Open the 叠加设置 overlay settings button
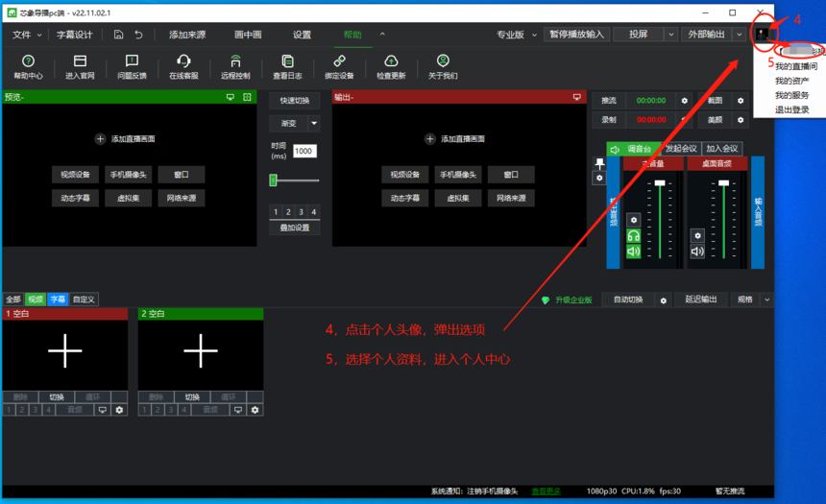Viewport: 826px width, 504px height. pos(295,228)
